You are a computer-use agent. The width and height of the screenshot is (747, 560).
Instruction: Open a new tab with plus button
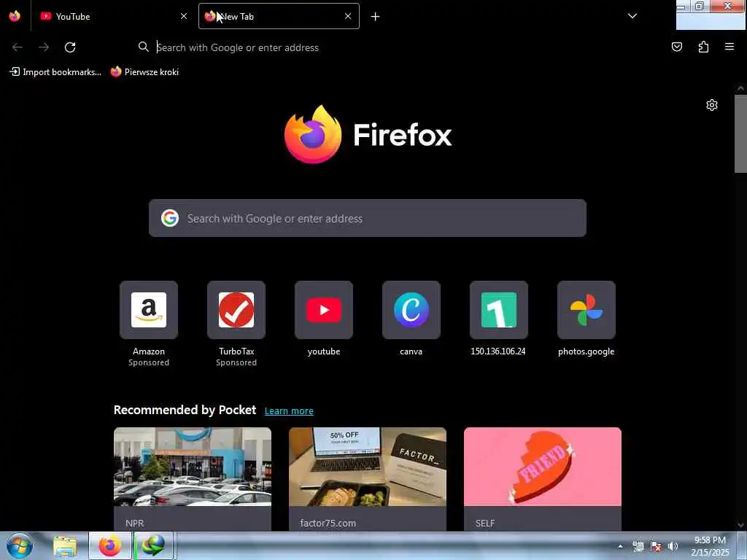tap(376, 17)
